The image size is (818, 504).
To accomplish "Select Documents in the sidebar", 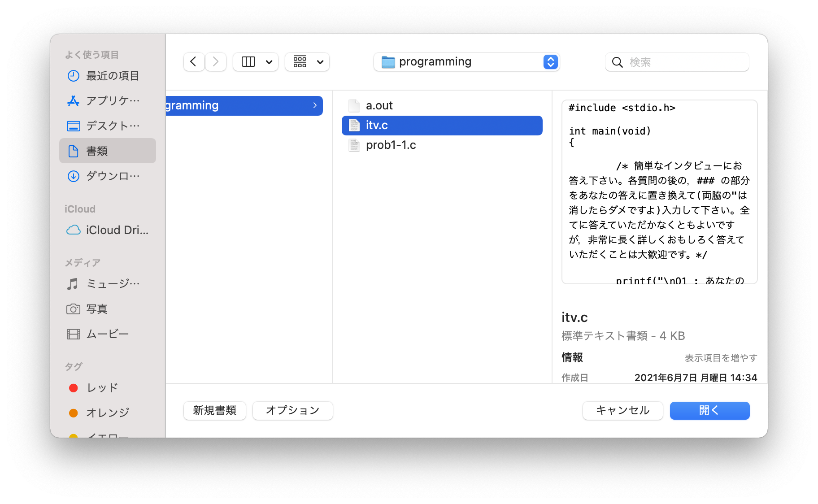I will tap(108, 151).
